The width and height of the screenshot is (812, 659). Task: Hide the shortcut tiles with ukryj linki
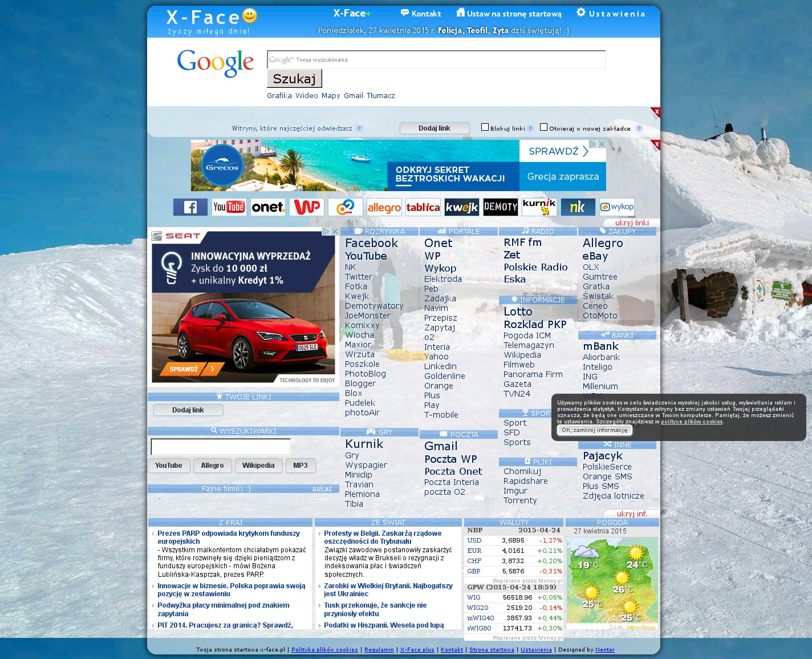click(632, 223)
